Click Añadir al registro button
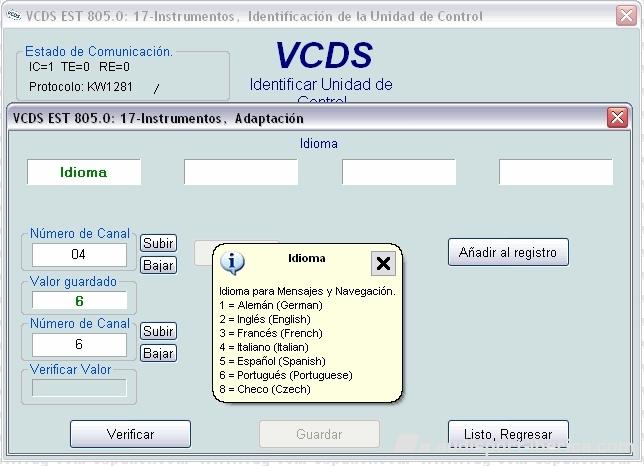 [x=508, y=252]
